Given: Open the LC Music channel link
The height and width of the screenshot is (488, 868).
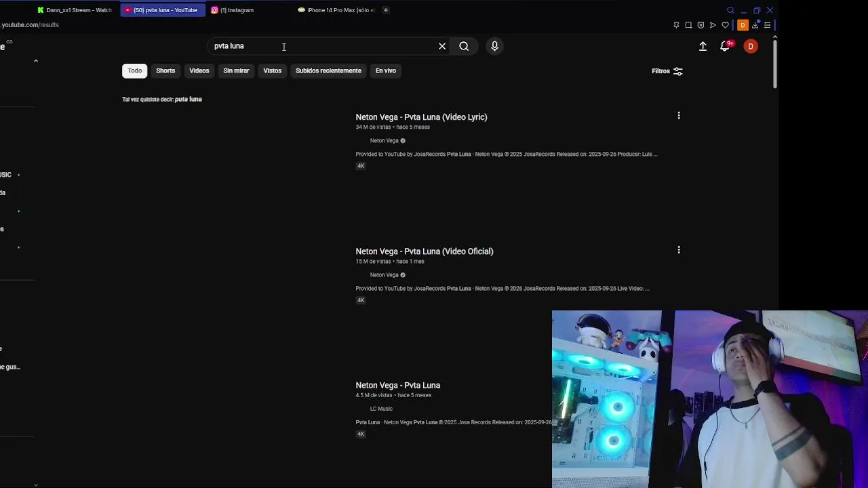Looking at the screenshot, I should 381,409.
